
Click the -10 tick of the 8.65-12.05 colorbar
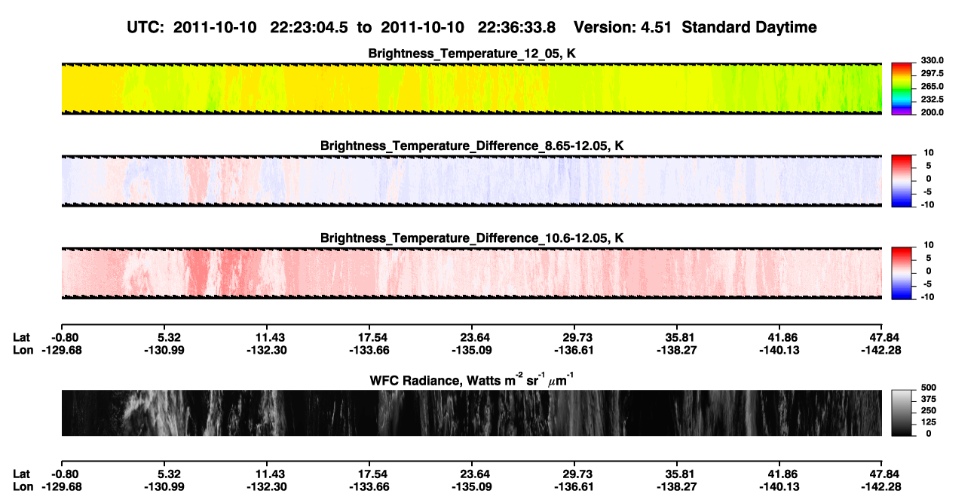point(928,204)
